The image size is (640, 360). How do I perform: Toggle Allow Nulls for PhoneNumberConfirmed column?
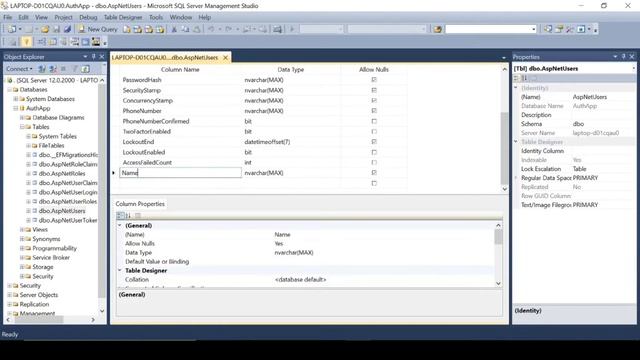click(x=374, y=121)
